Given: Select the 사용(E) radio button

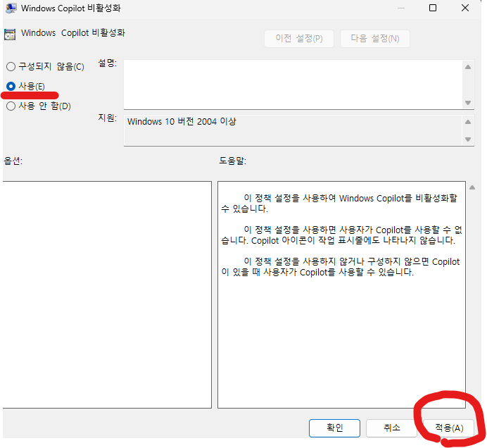Looking at the screenshot, I should click(11, 86).
